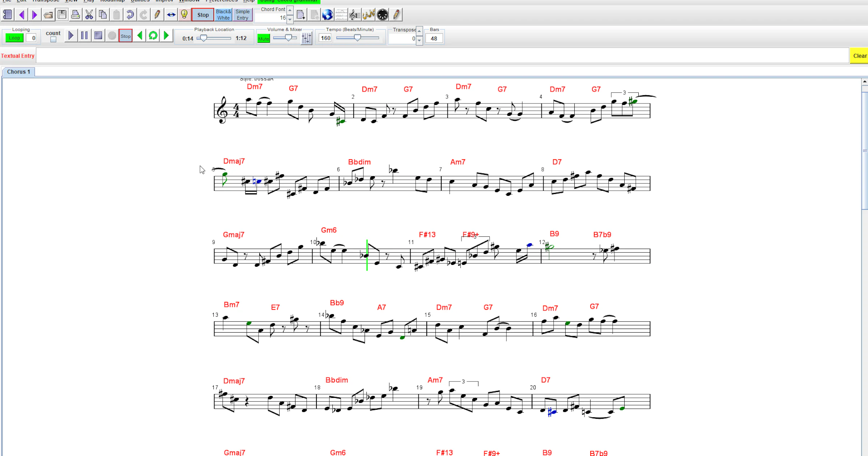The width and height of the screenshot is (868, 456).
Task: Click the paste clipboard icon
Action: 116,15
